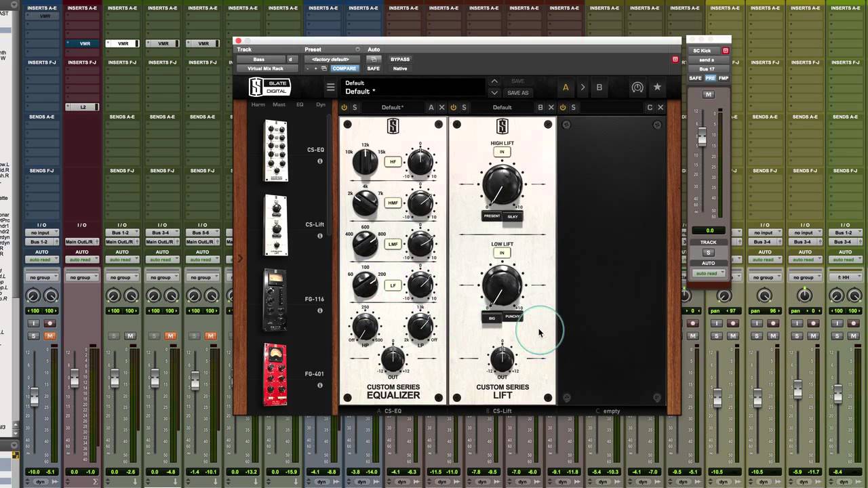The width and height of the screenshot is (868, 488).
Task: Click the SAVE AS button
Action: pos(517,93)
